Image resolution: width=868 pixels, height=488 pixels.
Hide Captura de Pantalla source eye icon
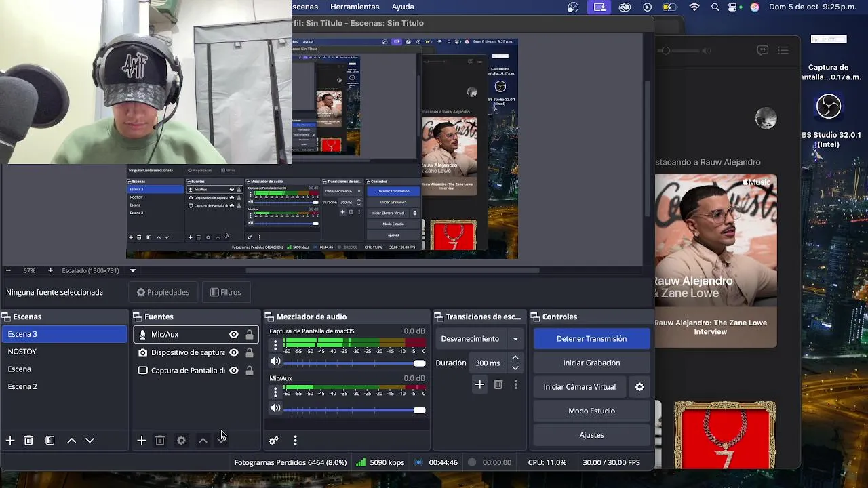point(234,371)
